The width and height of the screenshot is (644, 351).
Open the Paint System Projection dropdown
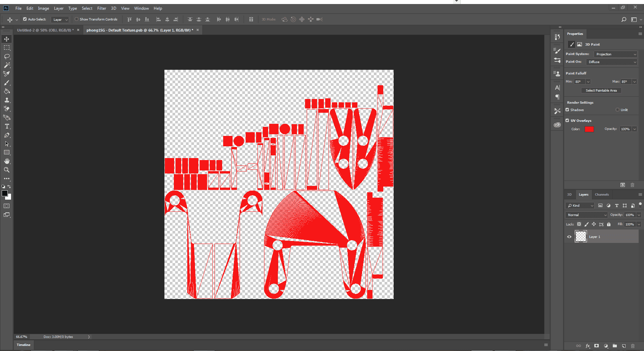click(x=615, y=54)
